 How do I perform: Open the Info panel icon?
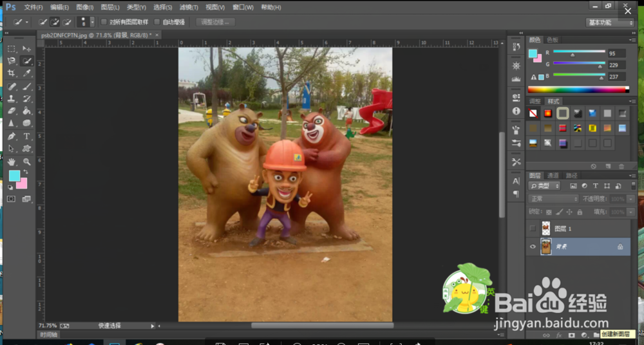tap(516, 111)
